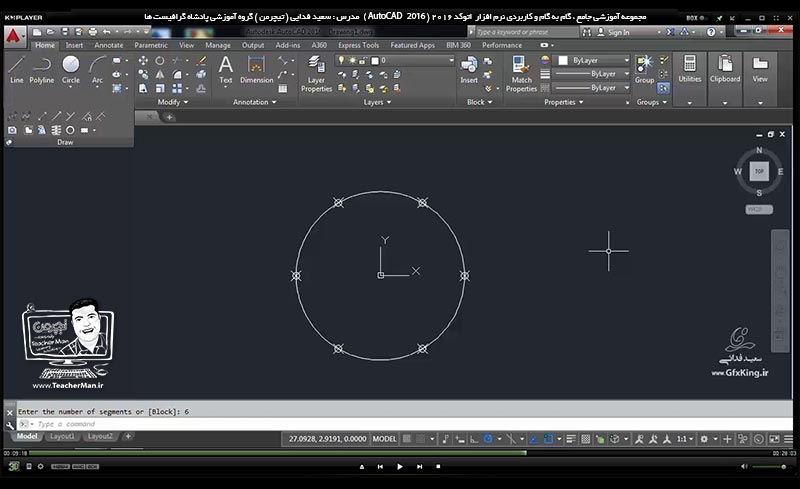Switch to the Layout2 tab

(100, 436)
